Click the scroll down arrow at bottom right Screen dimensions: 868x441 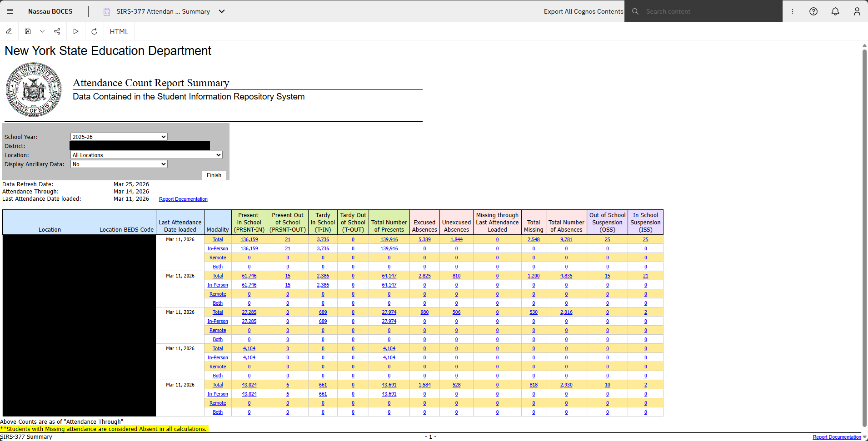[864, 437]
